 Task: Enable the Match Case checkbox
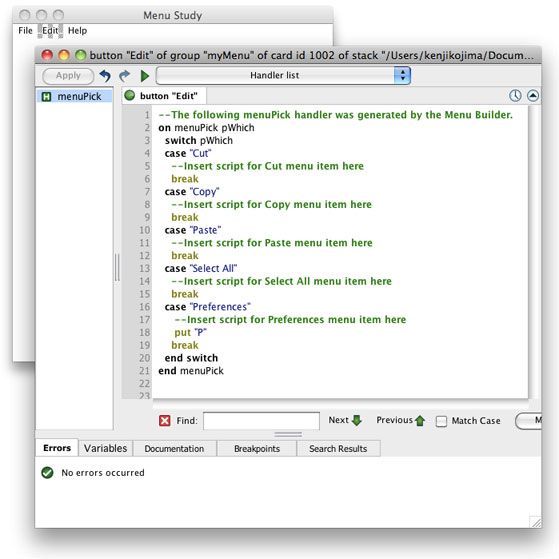(441, 421)
